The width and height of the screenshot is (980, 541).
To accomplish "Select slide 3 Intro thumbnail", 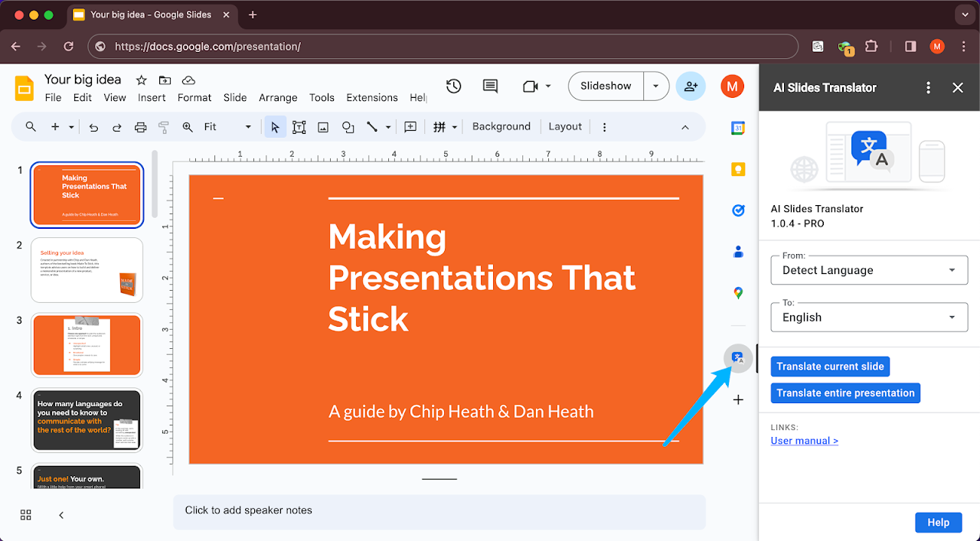I will pos(87,346).
